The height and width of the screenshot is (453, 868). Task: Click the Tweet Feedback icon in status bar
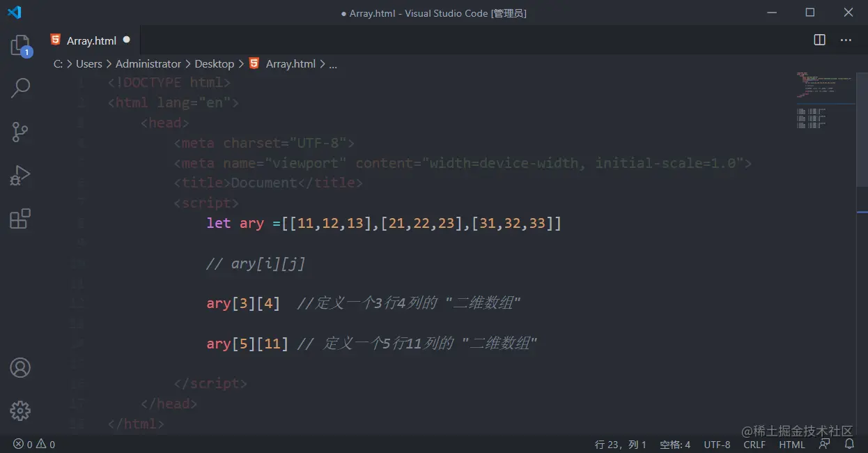click(824, 444)
